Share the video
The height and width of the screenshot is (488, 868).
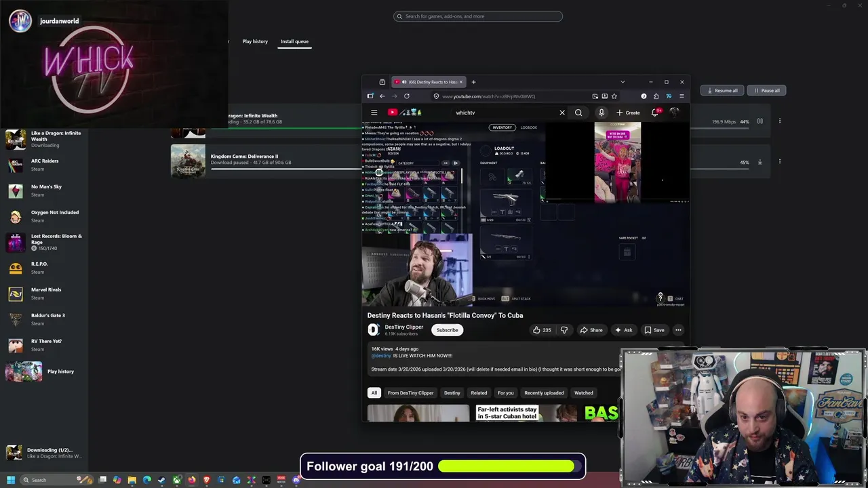point(591,330)
